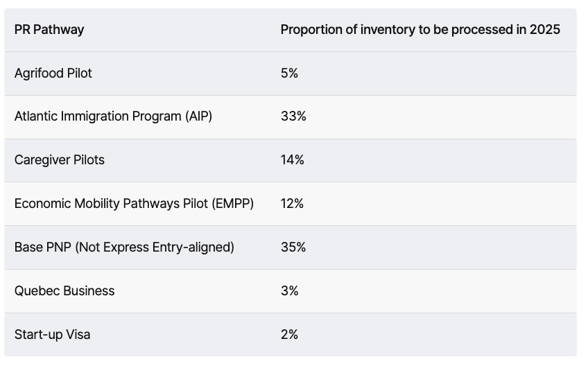This screenshot has width=588, height=366.
Task: Click the year "2025" in the header
Action: pyautogui.click(x=544, y=29)
